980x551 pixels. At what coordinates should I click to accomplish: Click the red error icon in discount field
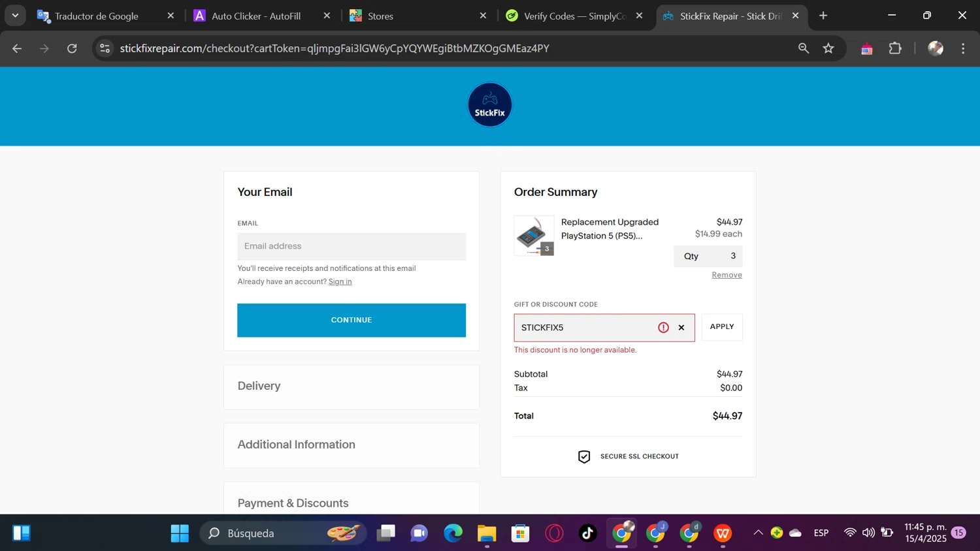[663, 328]
